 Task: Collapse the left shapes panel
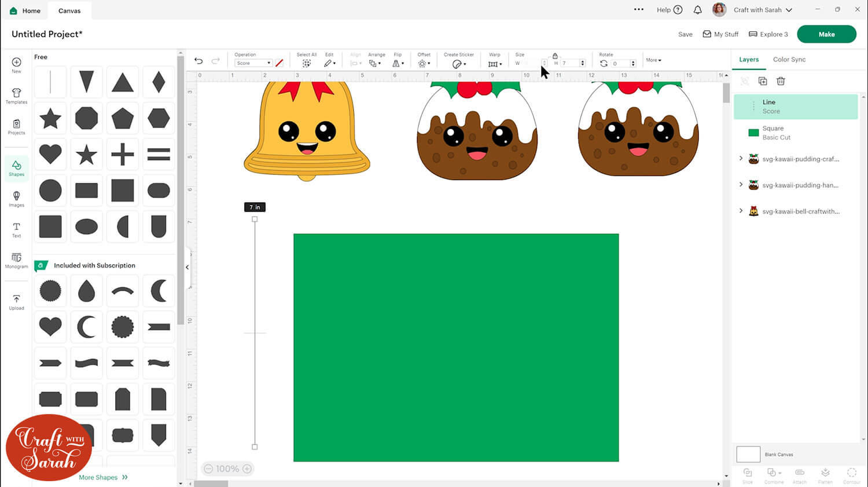[x=187, y=267]
